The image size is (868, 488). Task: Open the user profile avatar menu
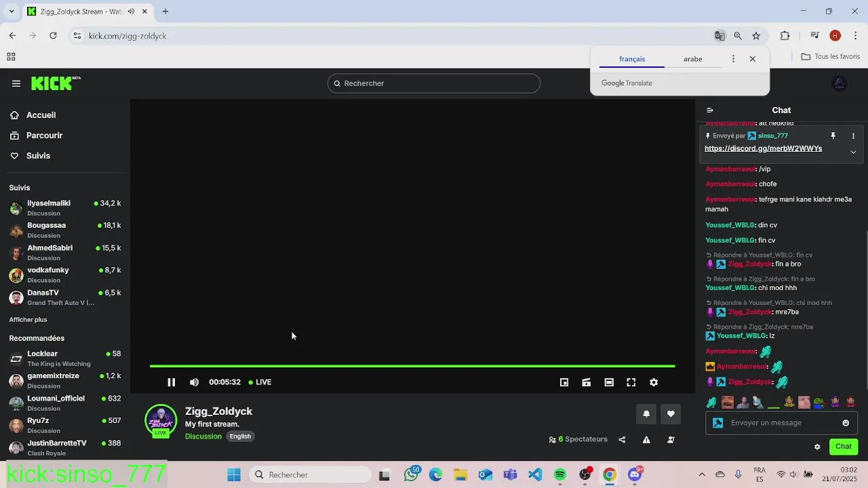[840, 83]
